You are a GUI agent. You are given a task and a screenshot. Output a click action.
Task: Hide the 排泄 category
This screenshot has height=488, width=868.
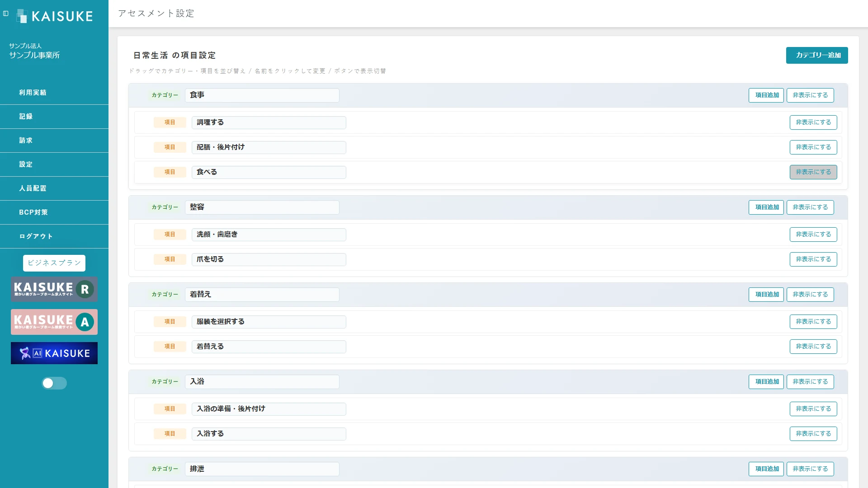click(x=810, y=469)
